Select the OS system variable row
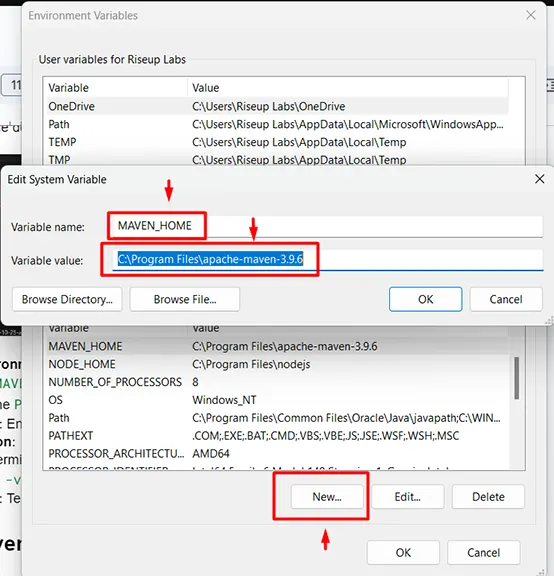 click(x=277, y=400)
